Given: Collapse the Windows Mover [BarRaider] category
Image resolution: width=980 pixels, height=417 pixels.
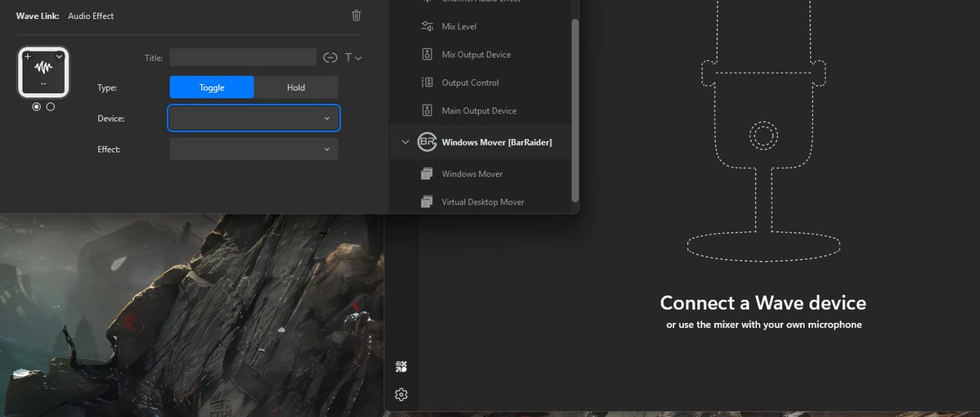Looking at the screenshot, I should tap(405, 142).
